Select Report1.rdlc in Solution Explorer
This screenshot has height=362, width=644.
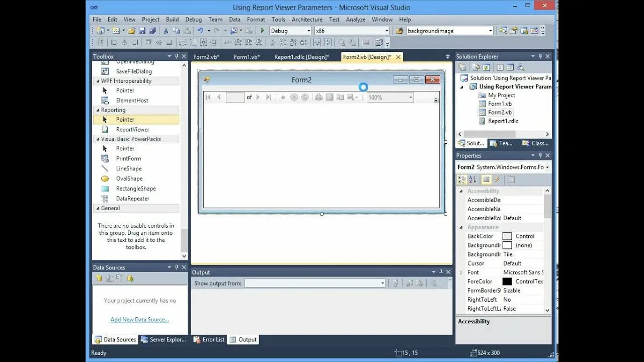click(x=503, y=121)
